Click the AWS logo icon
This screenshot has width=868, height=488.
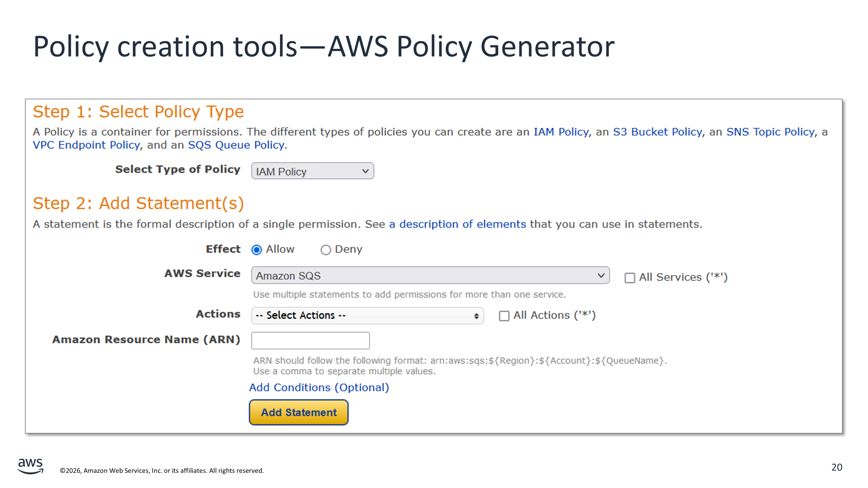point(30,466)
